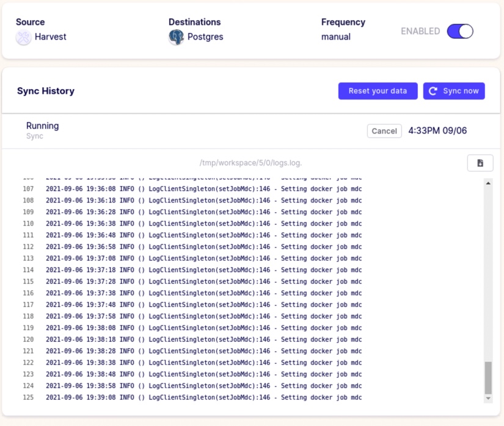Select log line 123 at 19:38:48
The width and height of the screenshot is (504, 426).
(x=192, y=374)
